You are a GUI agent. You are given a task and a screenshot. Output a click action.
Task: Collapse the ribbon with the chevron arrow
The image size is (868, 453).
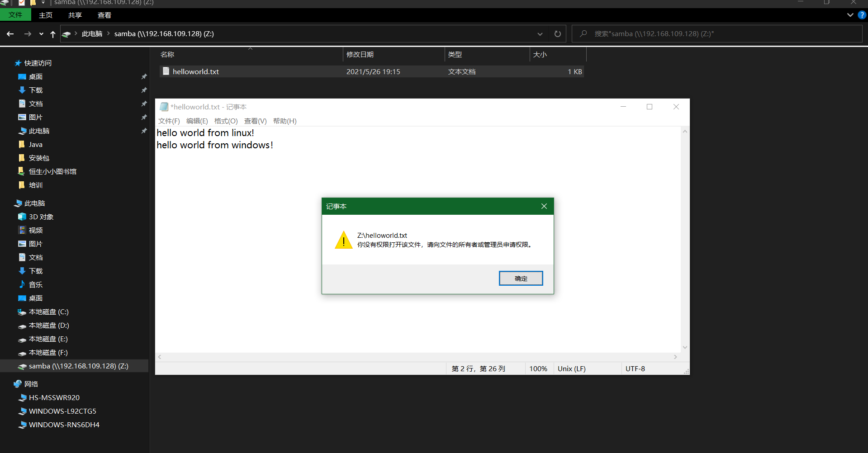click(x=849, y=15)
